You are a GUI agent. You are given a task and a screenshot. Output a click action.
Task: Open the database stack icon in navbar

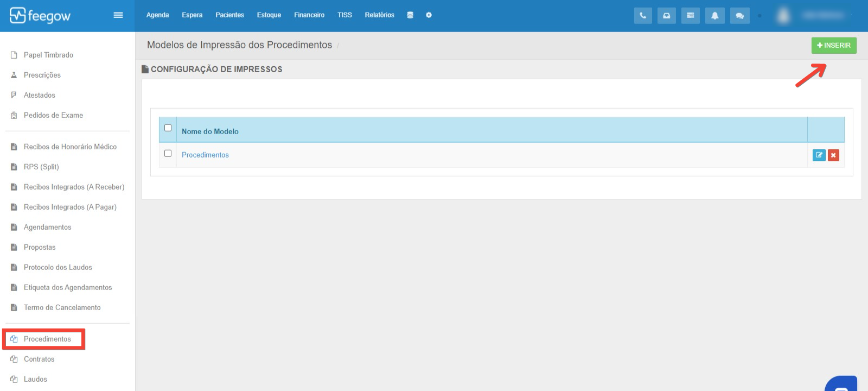coord(410,15)
